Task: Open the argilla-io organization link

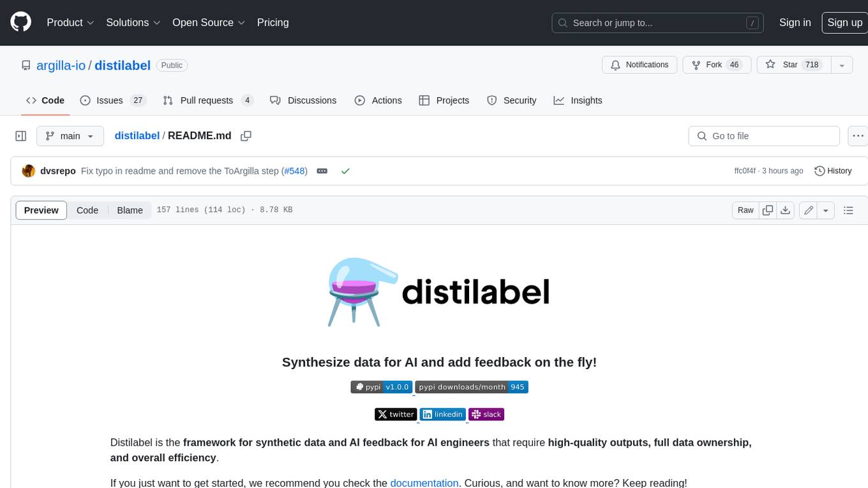Action: 61,65
